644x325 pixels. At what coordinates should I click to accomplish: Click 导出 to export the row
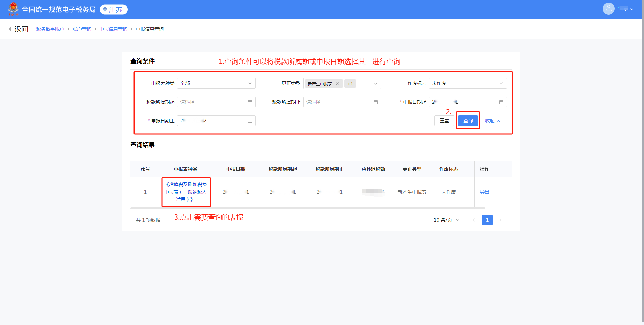[484, 192]
